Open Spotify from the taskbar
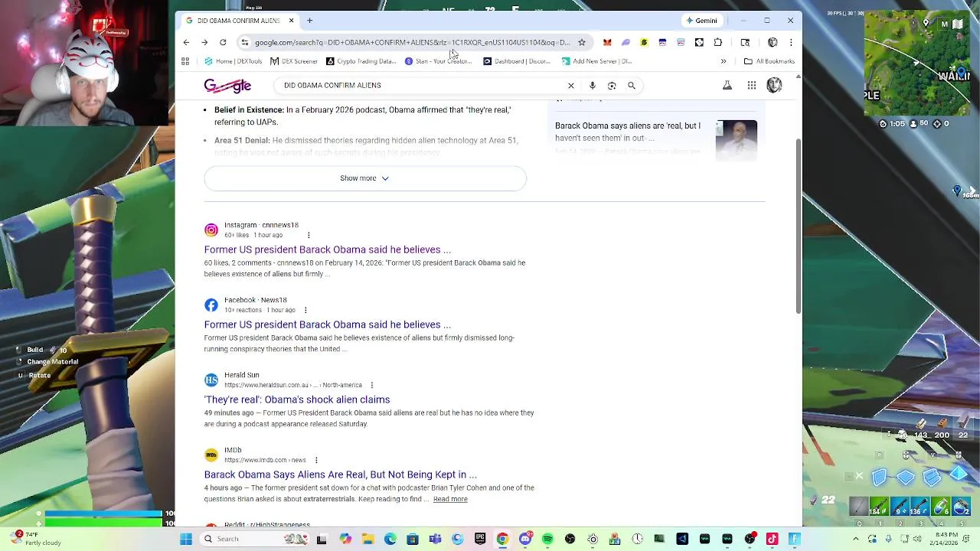The image size is (980, 551). 547,539
